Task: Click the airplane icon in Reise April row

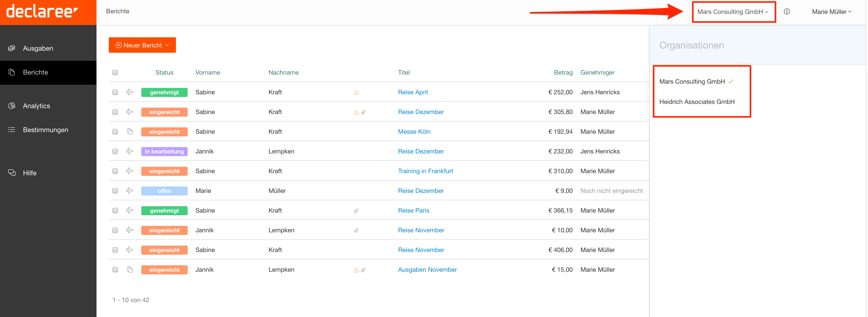Action: coord(130,92)
